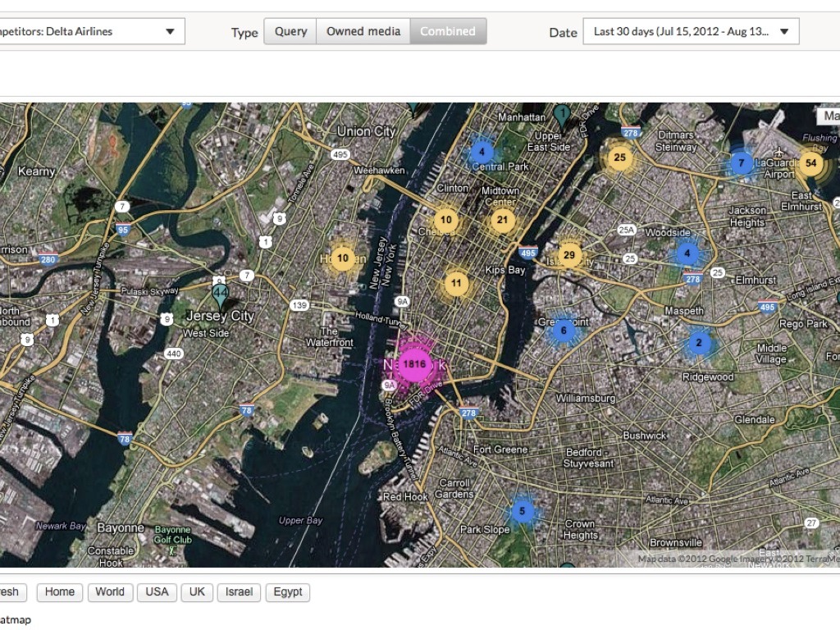Select the yellow 29 cluster marker
The height and width of the screenshot is (630, 840).
pos(568,255)
